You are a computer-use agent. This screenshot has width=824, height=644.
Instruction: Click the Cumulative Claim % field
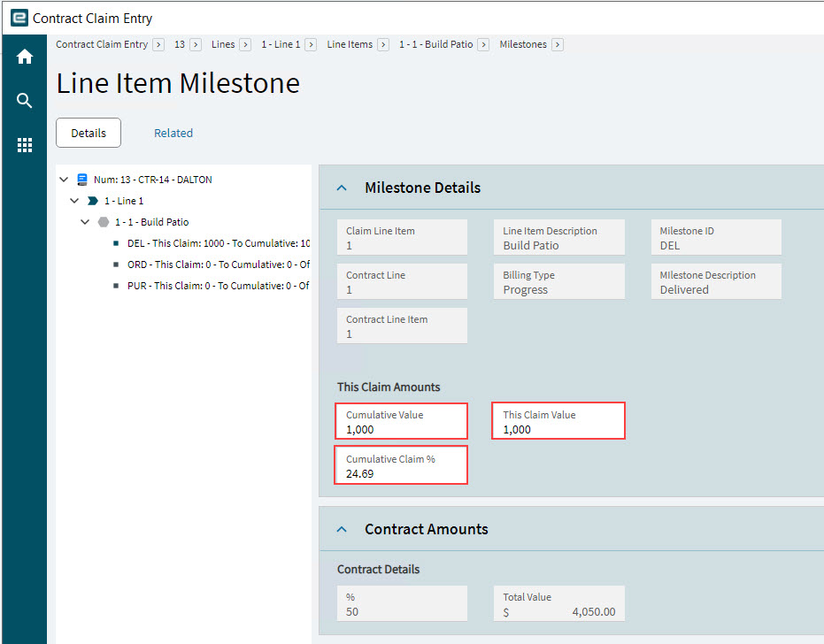(402, 465)
